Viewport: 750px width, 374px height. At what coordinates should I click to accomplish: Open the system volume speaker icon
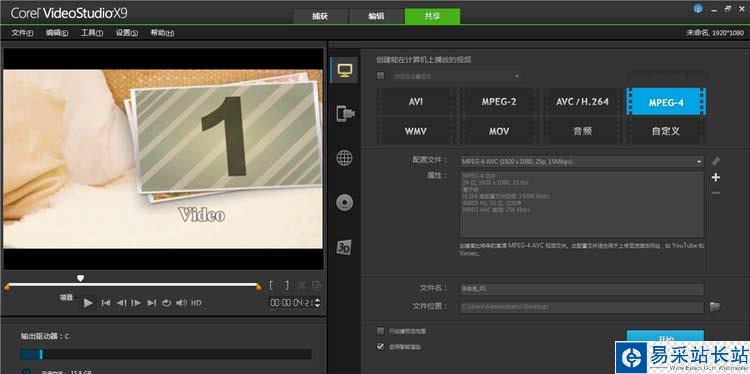click(x=181, y=303)
